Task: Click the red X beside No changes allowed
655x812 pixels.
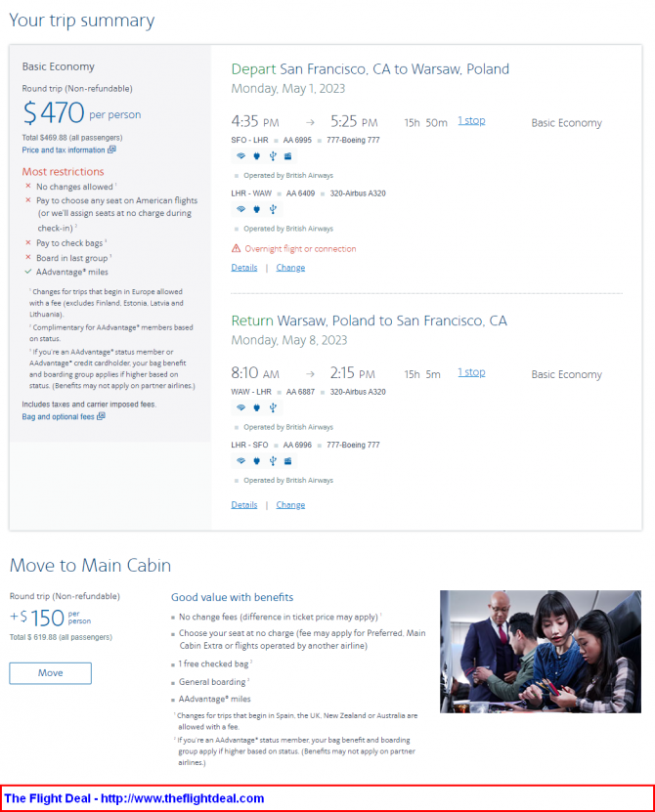Action: tap(28, 186)
